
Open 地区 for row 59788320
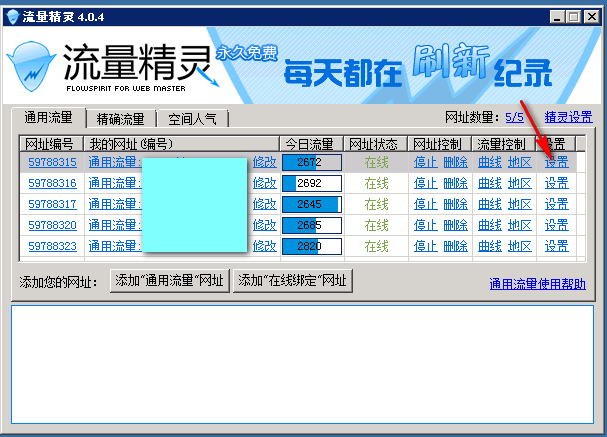click(520, 225)
